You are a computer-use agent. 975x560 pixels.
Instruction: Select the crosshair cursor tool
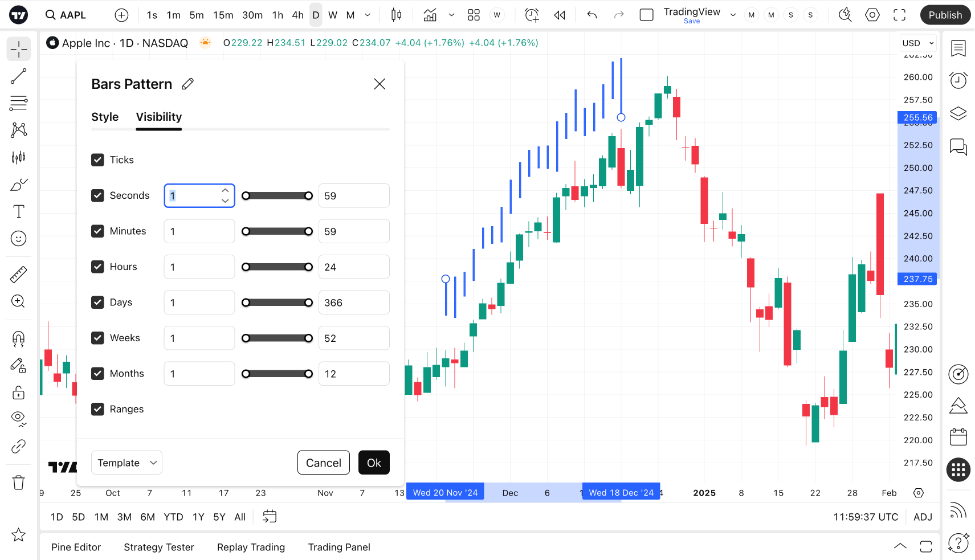click(18, 49)
